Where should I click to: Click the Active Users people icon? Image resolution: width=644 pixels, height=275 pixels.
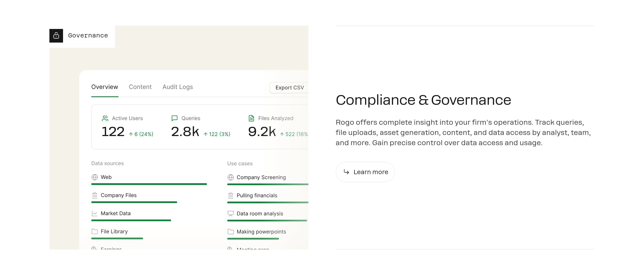click(105, 118)
